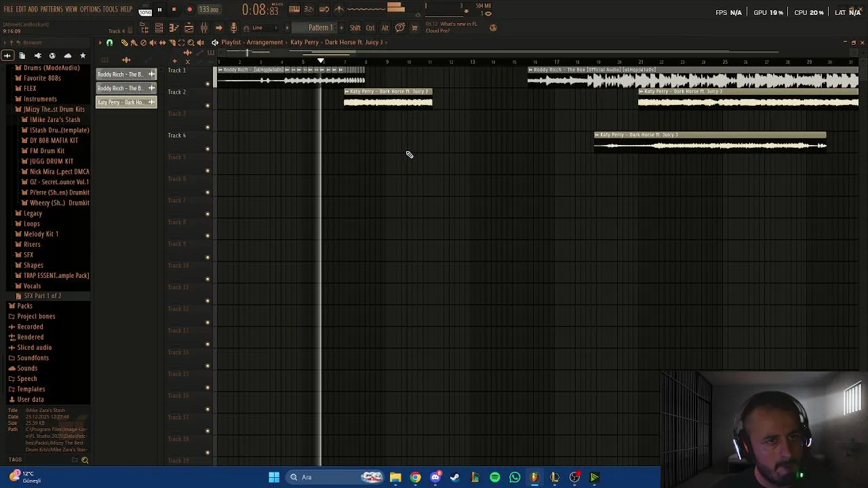Select the Select tool in playlist
The width and height of the screenshot is (868, 488).
pyautogui.click(x=181, y=42)
